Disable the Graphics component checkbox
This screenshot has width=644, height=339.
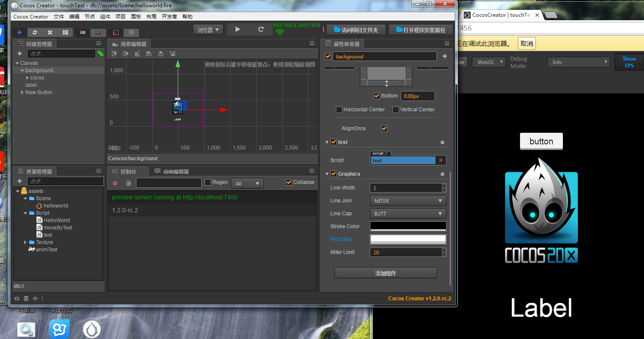[x=333, y=174]
